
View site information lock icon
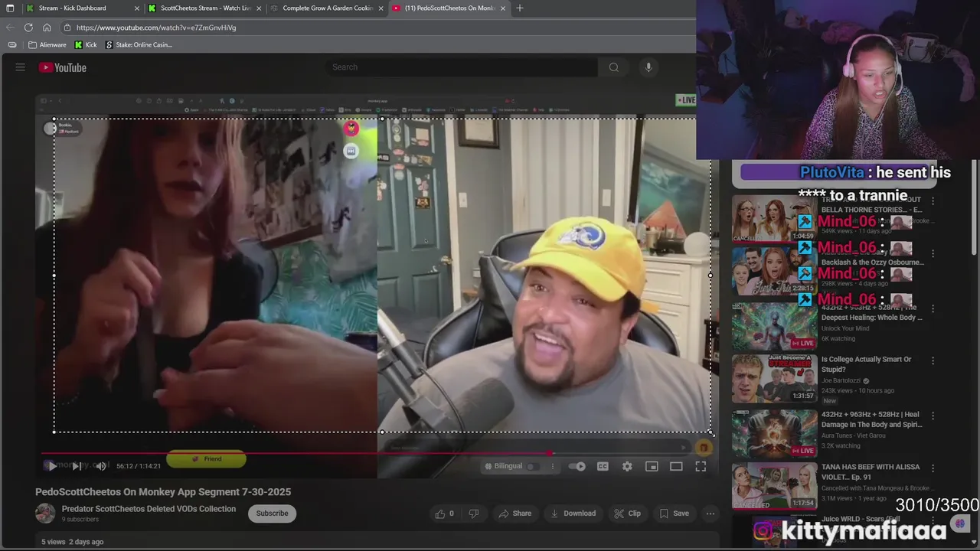pos(67,28)
